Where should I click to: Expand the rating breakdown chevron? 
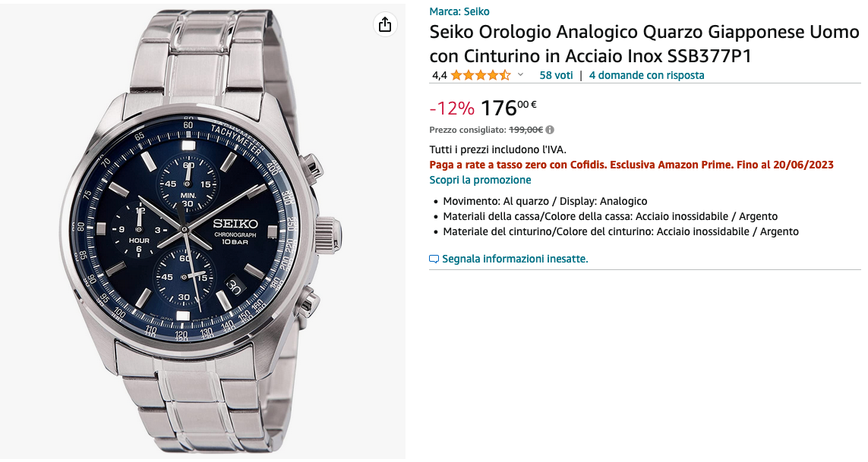(520, 75)
